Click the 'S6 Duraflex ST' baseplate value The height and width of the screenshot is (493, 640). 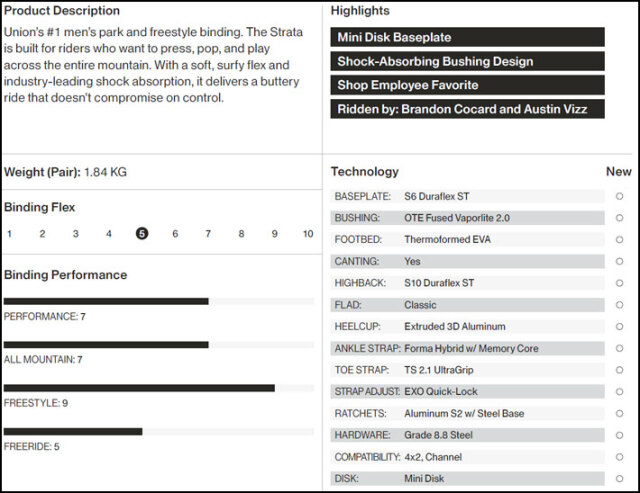436,196
